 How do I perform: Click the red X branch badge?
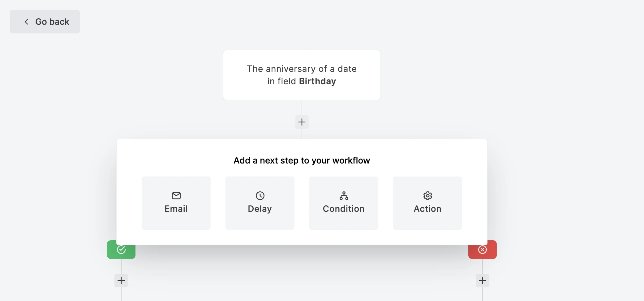(x=482, y=250)
